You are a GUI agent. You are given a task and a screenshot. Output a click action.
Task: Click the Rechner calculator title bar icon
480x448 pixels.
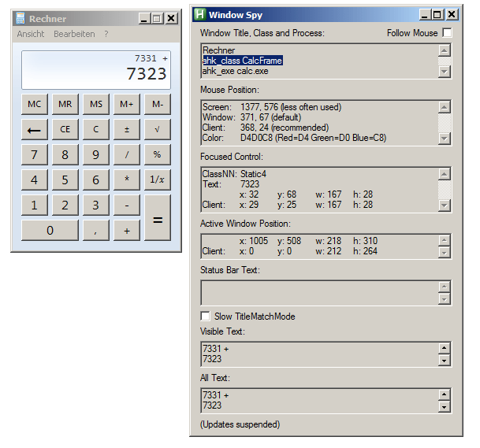point(20,18)
